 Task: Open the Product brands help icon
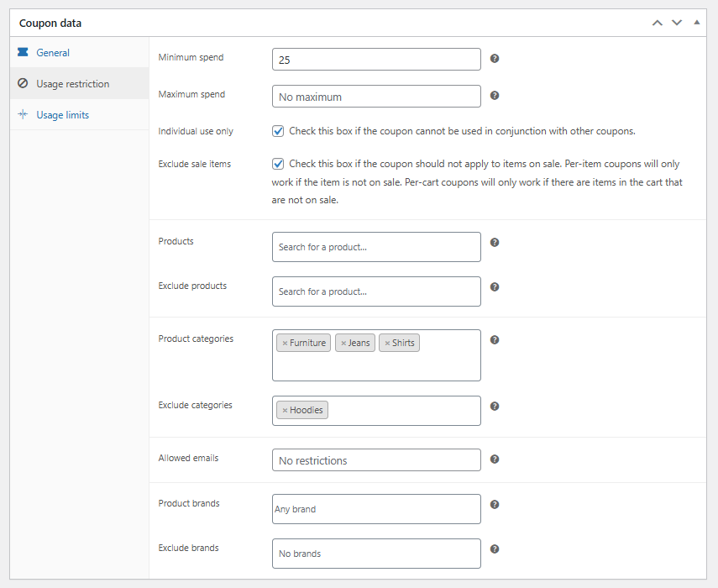(x=495, y=502)
